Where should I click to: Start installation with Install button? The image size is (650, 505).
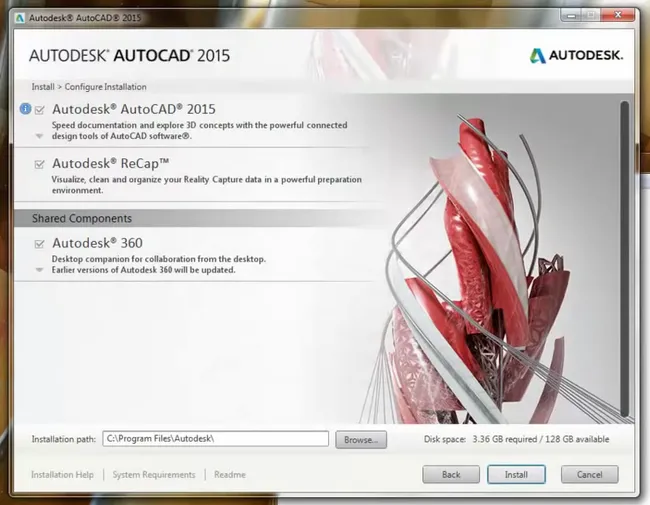(516, 474)
